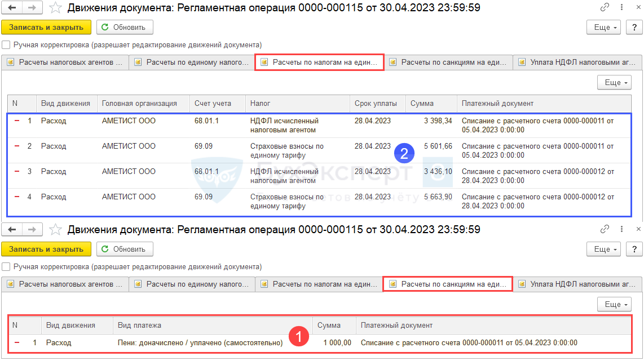The width and height of the screenshot is (644, 361).
Task: Click Вид движения column header in upper table
Action: tap(67, 104)
